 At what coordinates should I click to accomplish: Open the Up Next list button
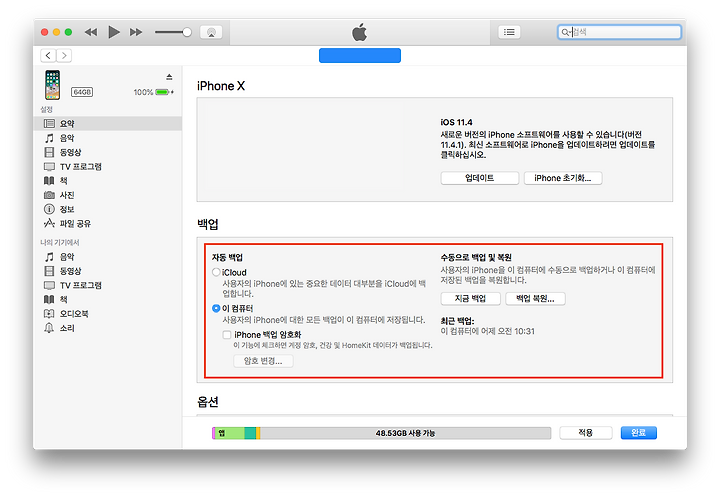[x=509, y=32]
